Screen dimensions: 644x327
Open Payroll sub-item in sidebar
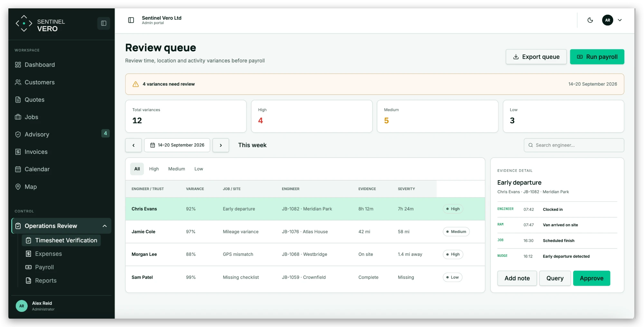[x=44, y=267]
